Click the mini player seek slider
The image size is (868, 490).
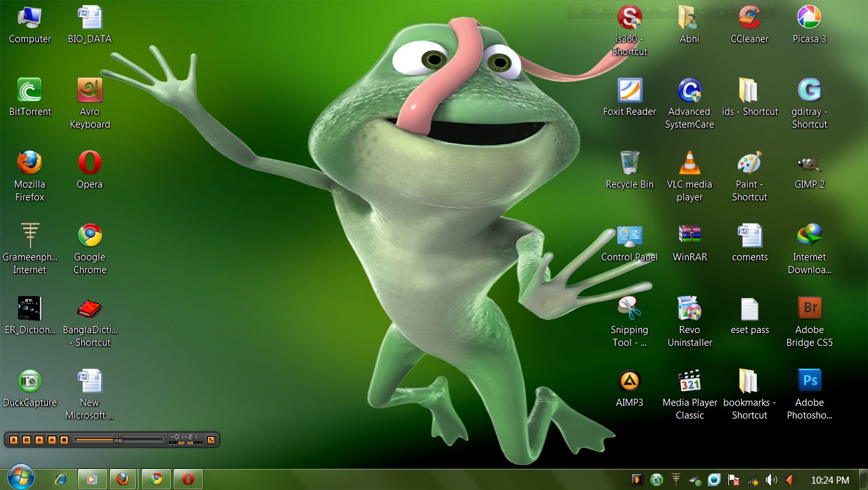(119, 440)
